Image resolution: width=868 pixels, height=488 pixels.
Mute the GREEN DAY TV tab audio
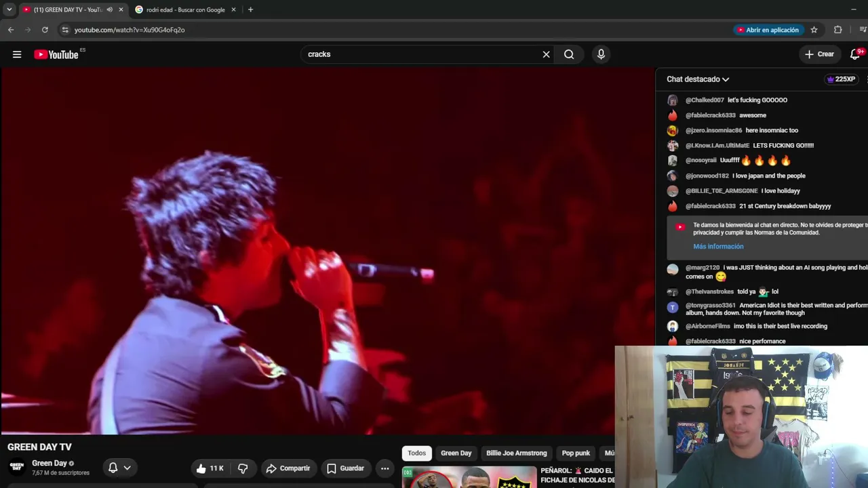109,9
